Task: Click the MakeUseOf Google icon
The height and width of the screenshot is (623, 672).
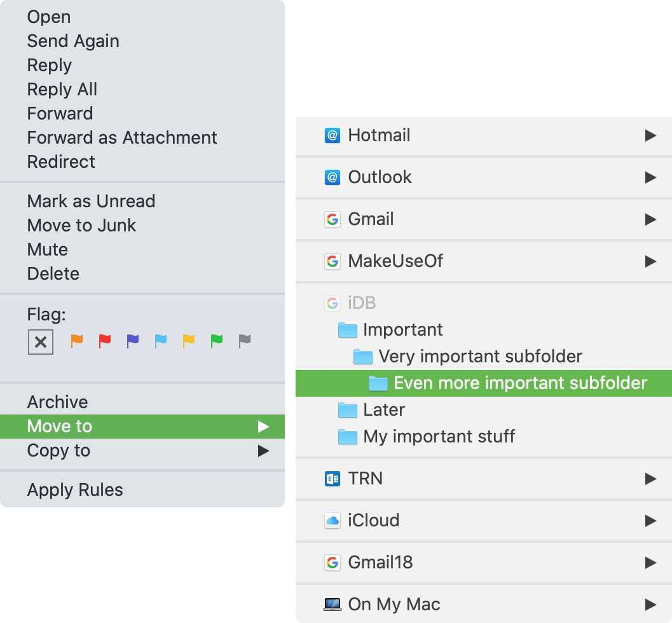Action: (x=332, y=261)
